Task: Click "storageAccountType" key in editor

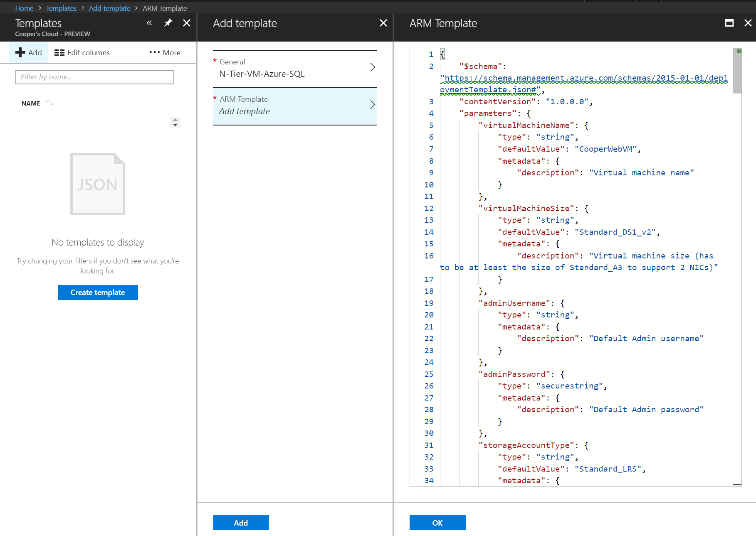Action: click(x=526, y=445)
